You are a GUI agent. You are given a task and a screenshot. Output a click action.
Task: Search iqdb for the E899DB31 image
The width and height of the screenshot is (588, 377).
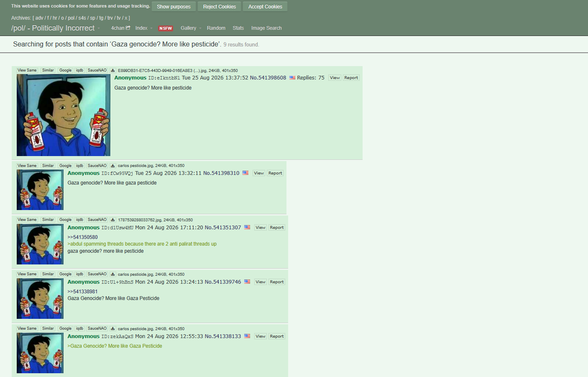(x=79, y=70)
